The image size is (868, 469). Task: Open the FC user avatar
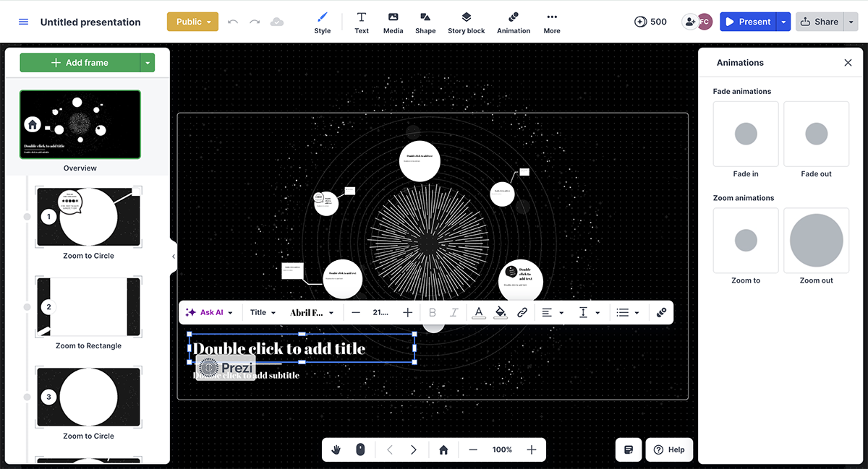pos(705,22)
